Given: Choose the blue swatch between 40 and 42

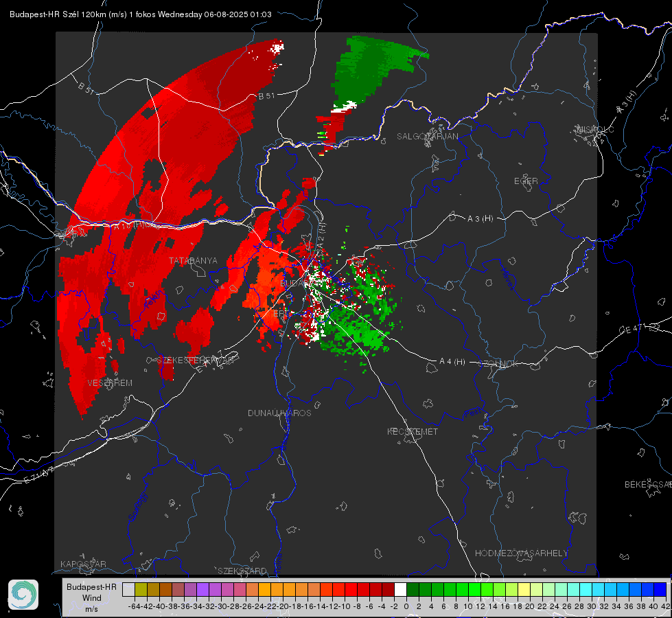Looking at the screenshot, I should 660,589.
